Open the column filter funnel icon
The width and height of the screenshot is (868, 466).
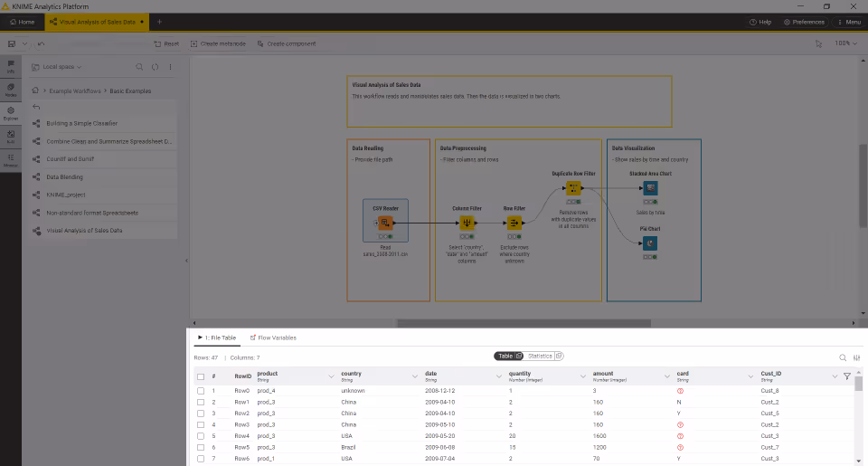pos(846,376)
